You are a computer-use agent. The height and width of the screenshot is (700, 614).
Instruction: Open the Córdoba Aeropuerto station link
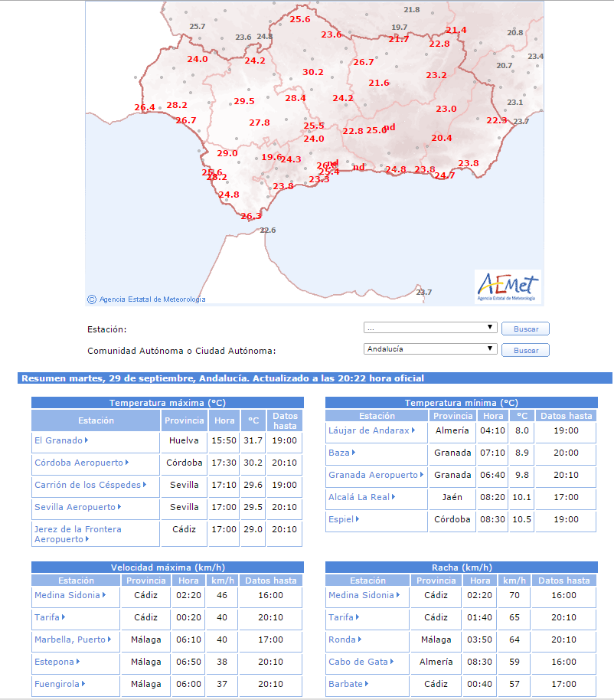pos(79,463)
